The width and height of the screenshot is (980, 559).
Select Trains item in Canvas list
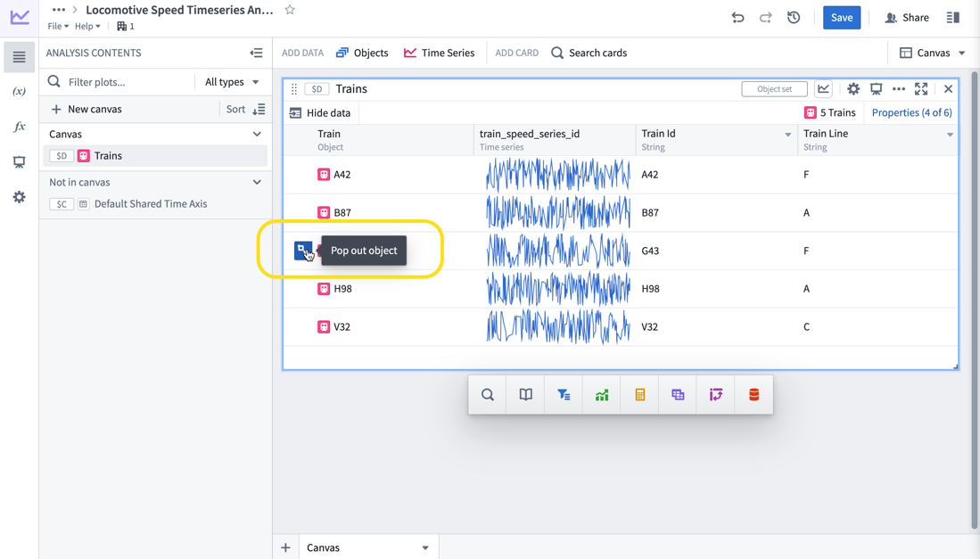(x=155, y=156)
